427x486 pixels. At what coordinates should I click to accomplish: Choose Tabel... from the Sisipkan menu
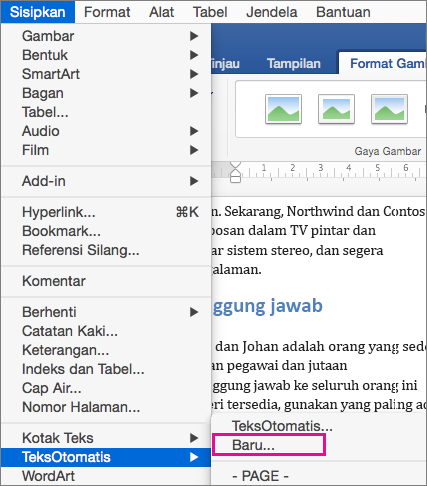coord(106,112)
